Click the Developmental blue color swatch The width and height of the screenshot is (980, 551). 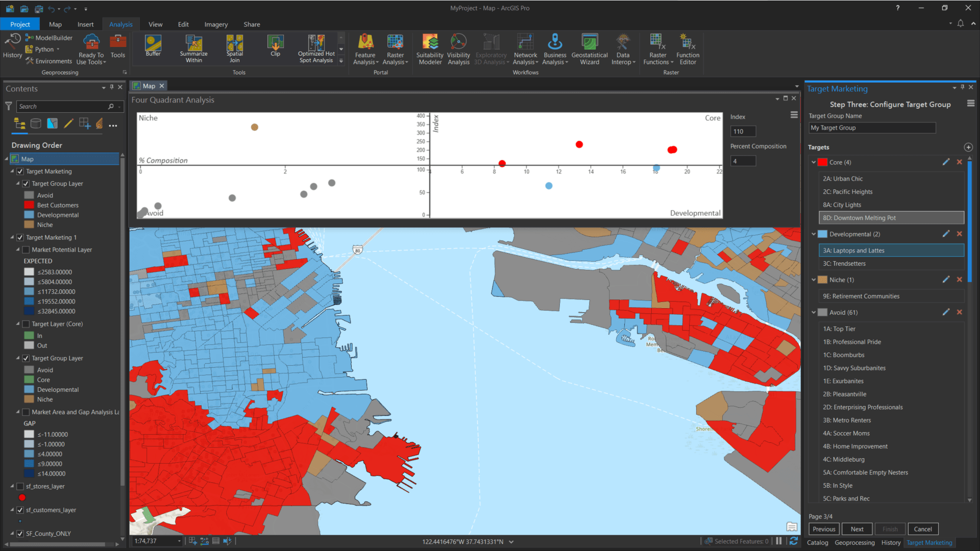822,234
